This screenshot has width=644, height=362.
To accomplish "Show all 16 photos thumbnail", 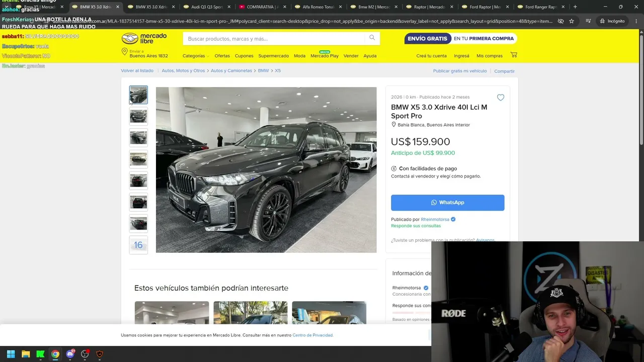I will tap(138, 245).
